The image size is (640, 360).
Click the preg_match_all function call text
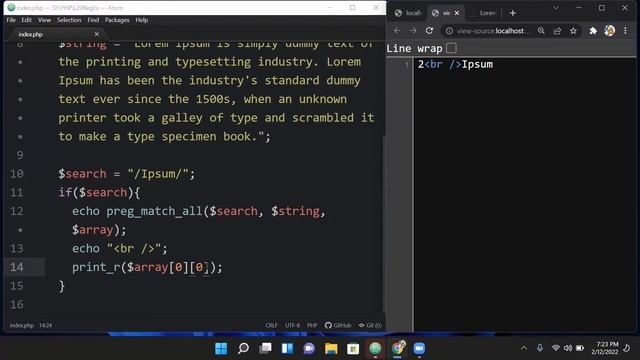[x=154, y=211]
